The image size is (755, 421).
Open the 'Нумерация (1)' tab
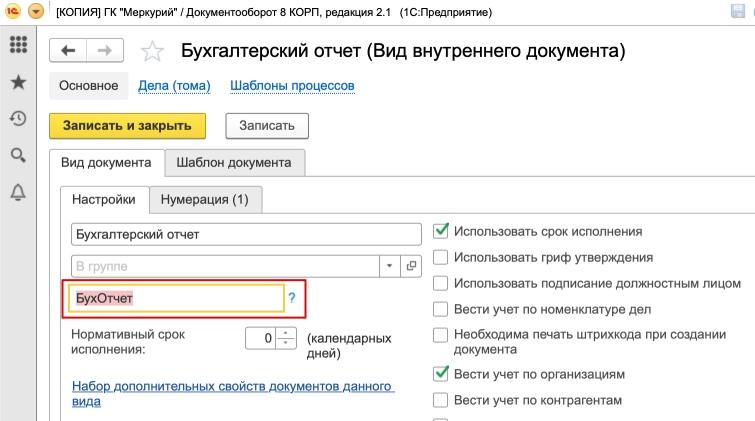point(204,199)
